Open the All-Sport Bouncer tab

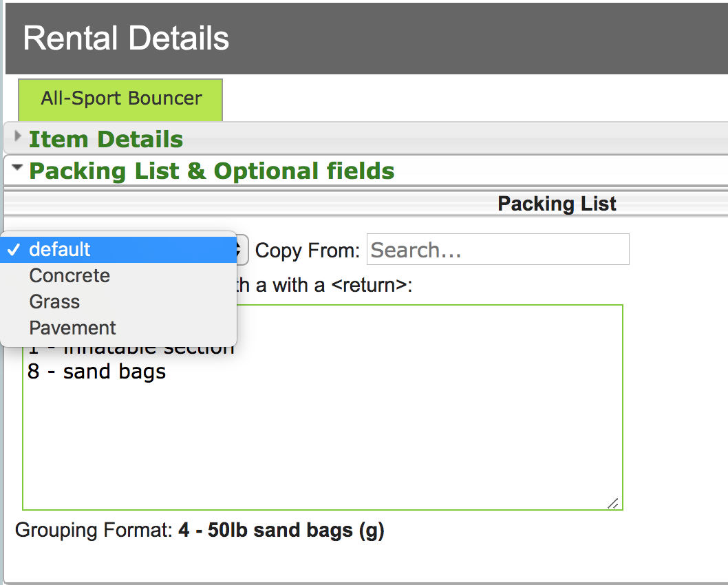(120, 99)
